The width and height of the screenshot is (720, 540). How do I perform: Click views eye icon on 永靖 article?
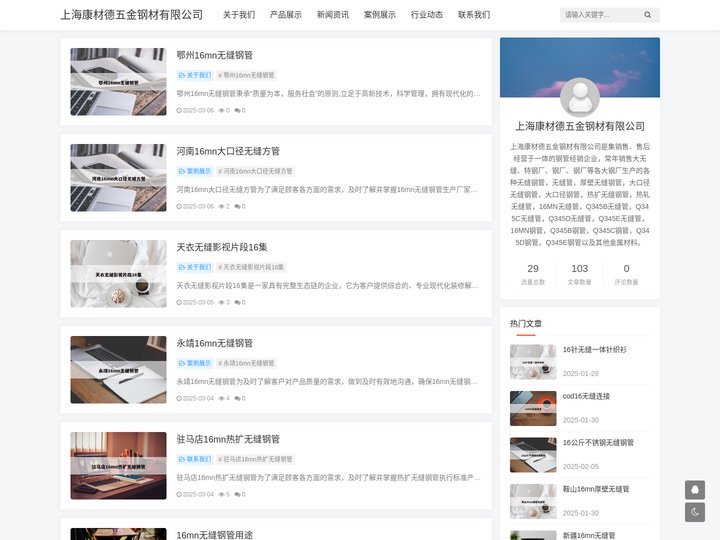click(x=221, y=399)
